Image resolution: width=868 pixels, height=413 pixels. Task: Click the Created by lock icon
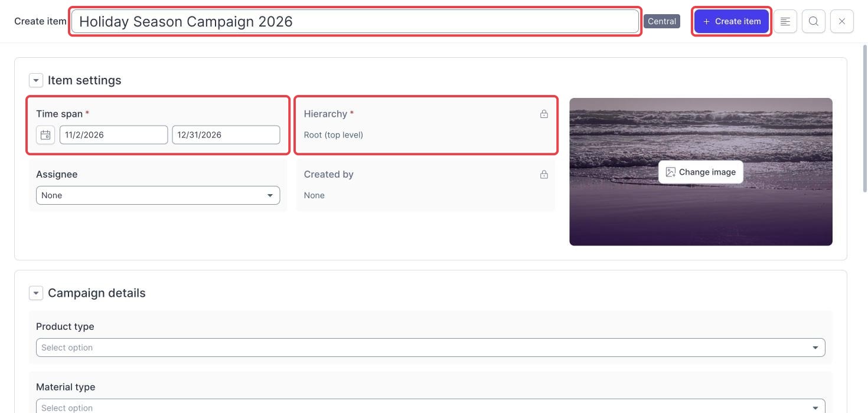(x=544, y=175)
